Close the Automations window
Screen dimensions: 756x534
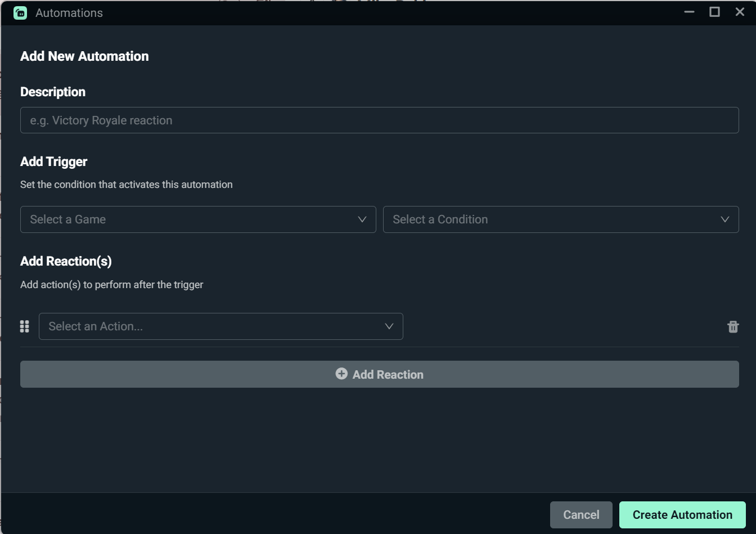(740, 12)
